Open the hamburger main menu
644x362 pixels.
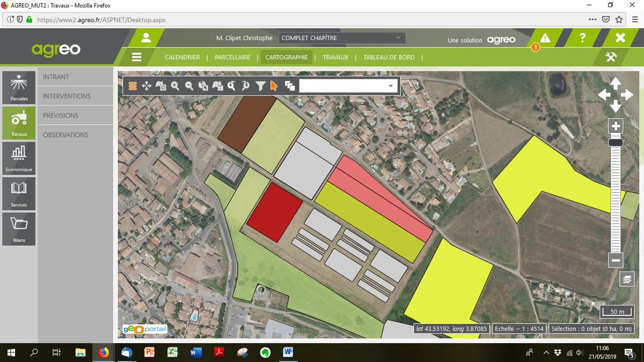point(136,57)
